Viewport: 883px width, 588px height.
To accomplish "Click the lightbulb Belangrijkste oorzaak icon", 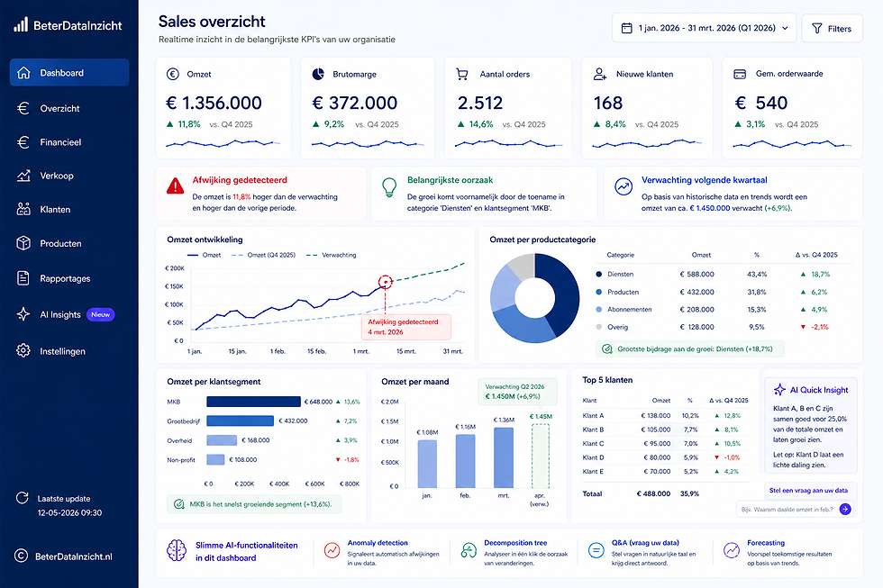I will pyautogui.click(x=389, y=187).
